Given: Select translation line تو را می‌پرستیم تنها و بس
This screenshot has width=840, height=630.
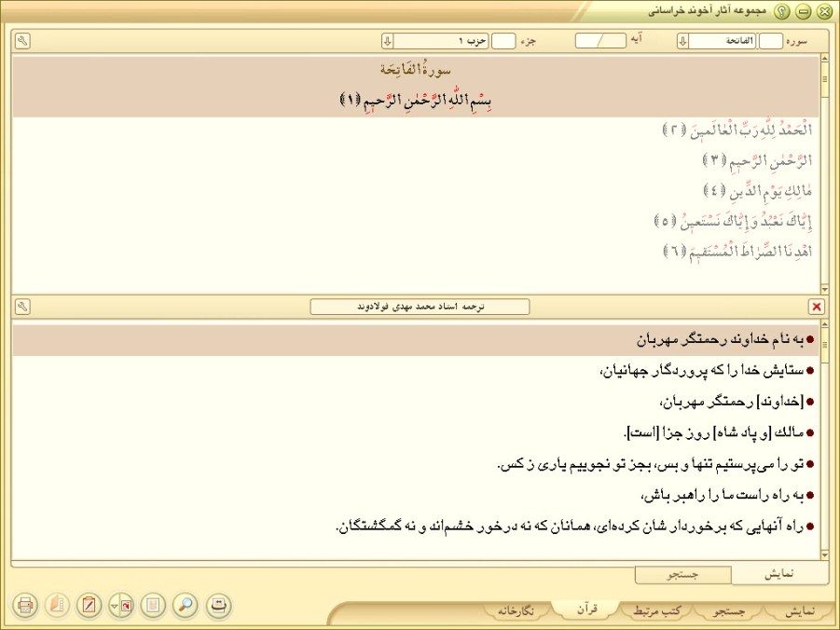Looking at the screenshot, I should (651, 464).
